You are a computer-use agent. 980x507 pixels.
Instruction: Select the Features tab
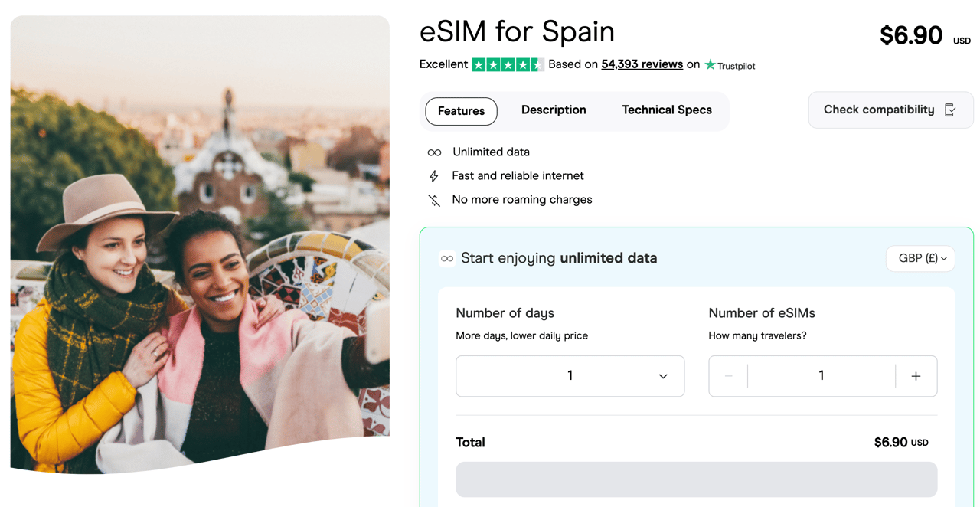pos(461,111)
